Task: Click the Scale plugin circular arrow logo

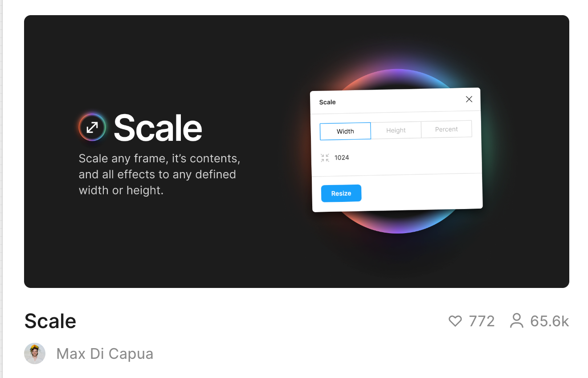Action: (92, 127)
